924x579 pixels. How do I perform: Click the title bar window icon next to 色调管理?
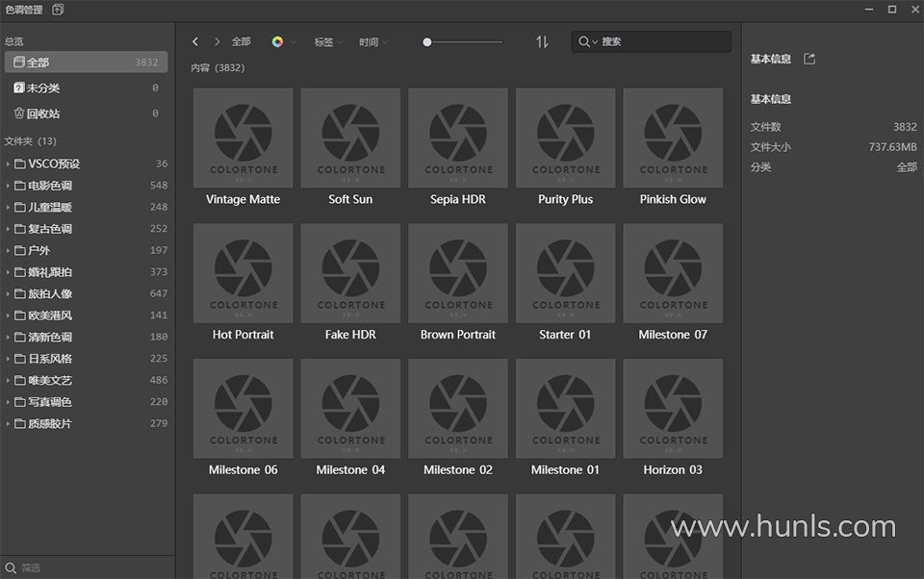point(58,10)
